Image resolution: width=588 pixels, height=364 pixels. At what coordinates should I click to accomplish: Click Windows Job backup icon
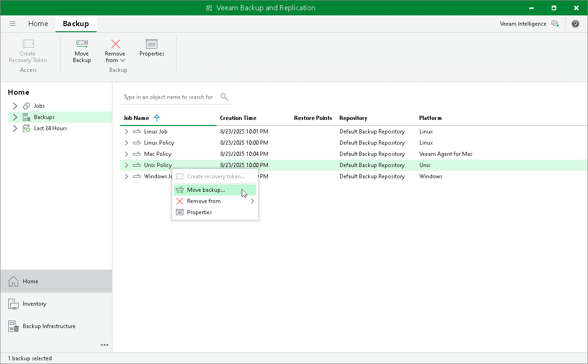(137, 176)
